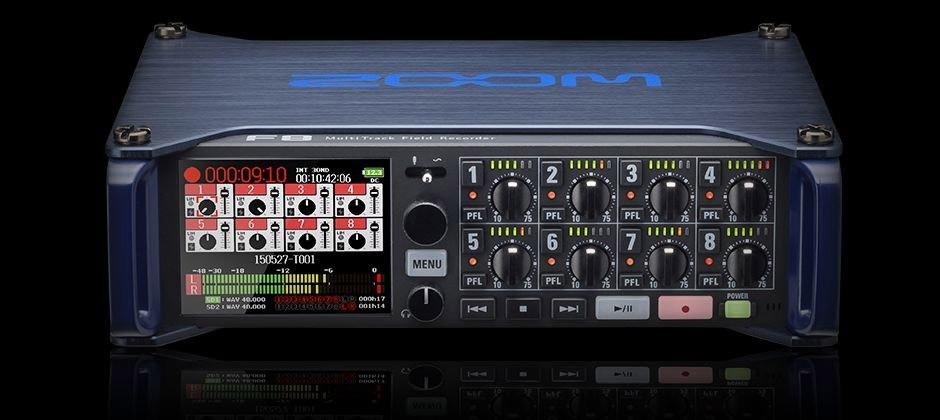Select the track 3 pan knob on LCD
940x420 pixels.
click(306, 207)
